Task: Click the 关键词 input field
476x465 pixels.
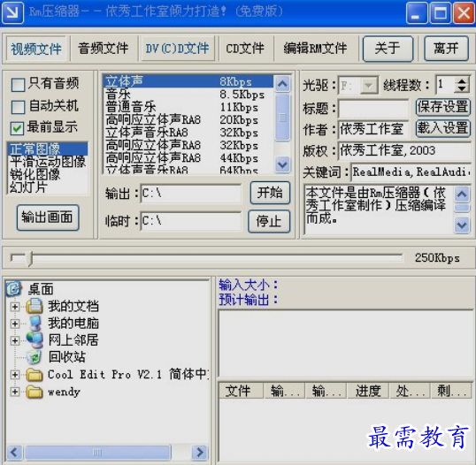Action: click(411, 172)
